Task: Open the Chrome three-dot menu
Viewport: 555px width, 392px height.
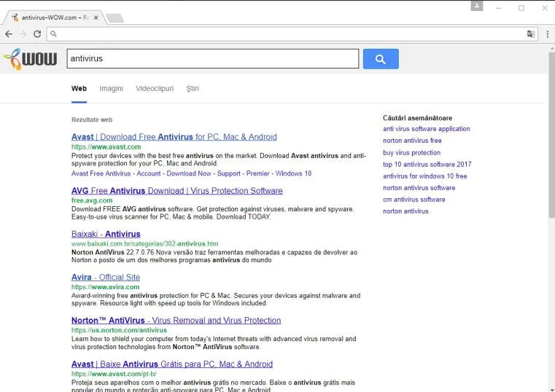Action: [548, 34]
